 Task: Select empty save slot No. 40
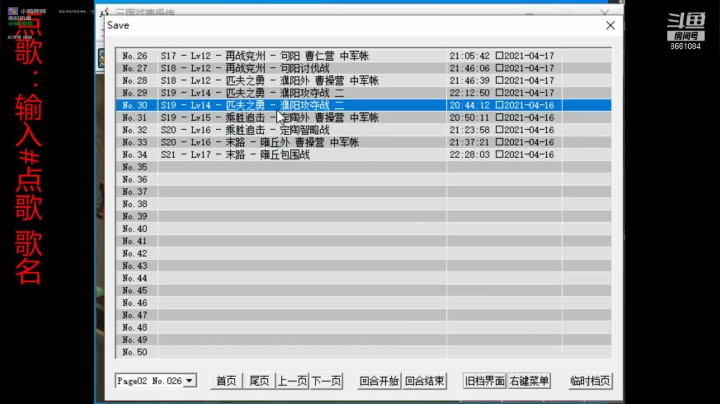coord(363,229)
